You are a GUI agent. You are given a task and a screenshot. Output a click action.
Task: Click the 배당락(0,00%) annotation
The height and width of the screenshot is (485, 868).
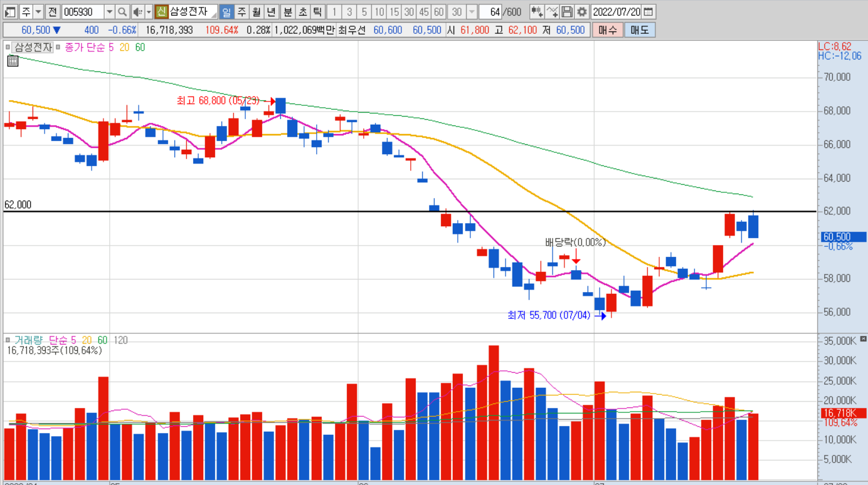[575, 242]
